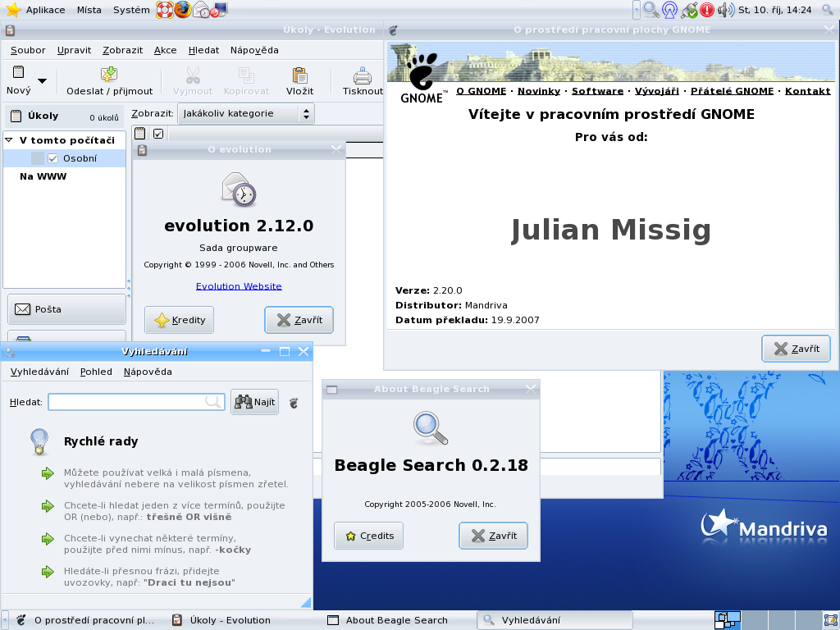Open the Jakákoliv kategorie combo box
Screen dimensions: 840x630
tap(246, 113)
